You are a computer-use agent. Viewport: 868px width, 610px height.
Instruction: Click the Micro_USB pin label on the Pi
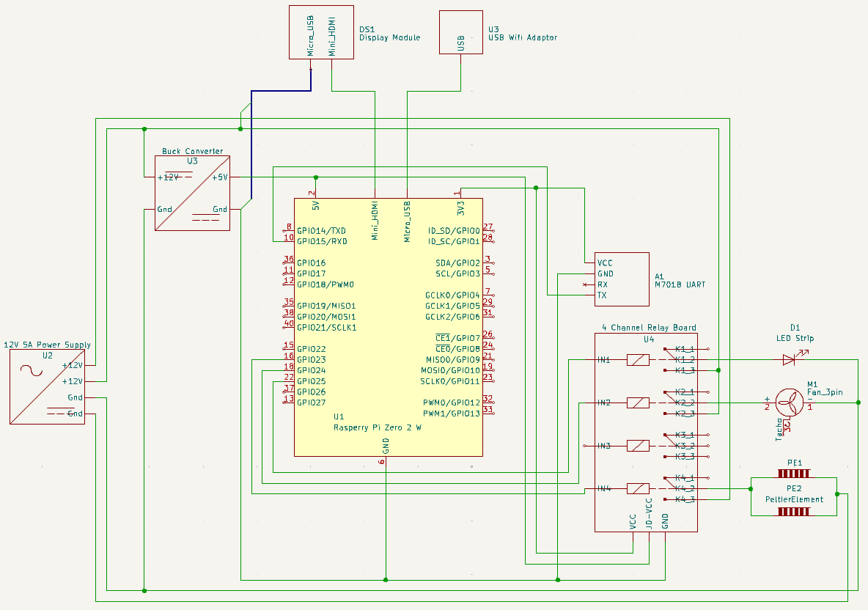[408, 221]
